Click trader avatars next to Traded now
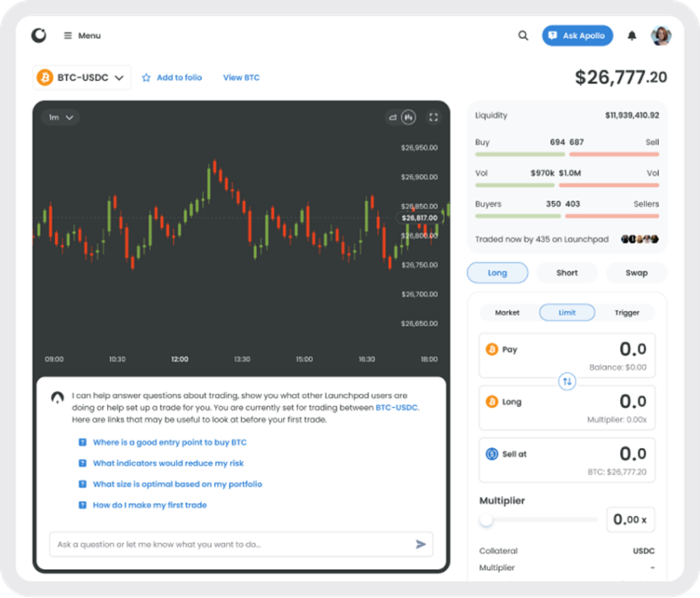 point(640,240)
